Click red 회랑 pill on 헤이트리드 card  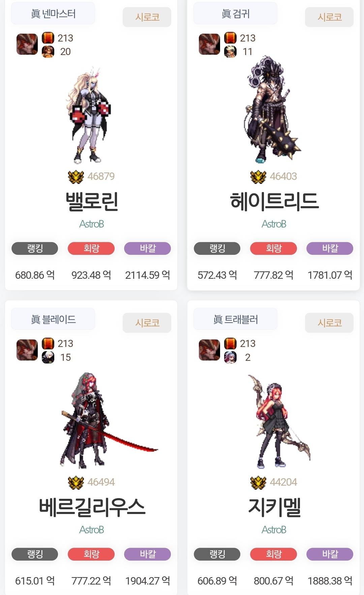point(273,248)
